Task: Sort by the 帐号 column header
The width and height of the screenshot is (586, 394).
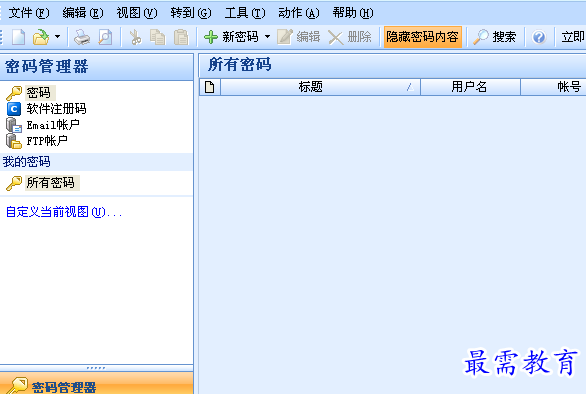Action: 554,87
